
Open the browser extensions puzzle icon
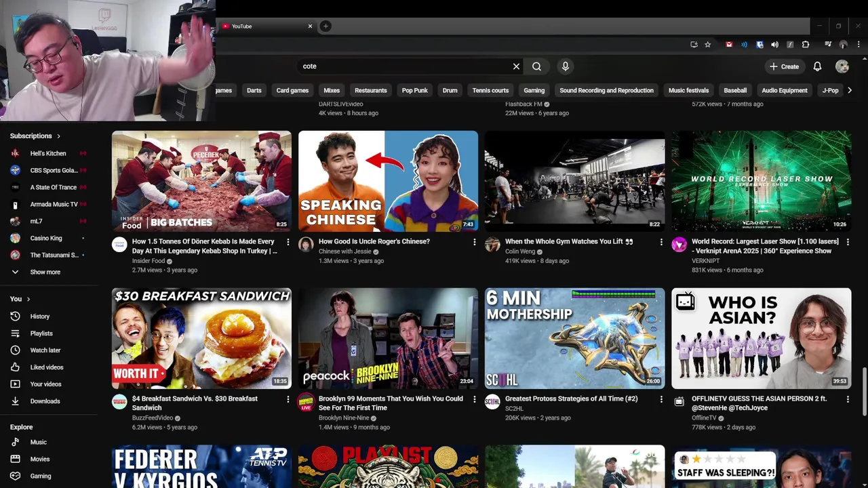[806, 45]
